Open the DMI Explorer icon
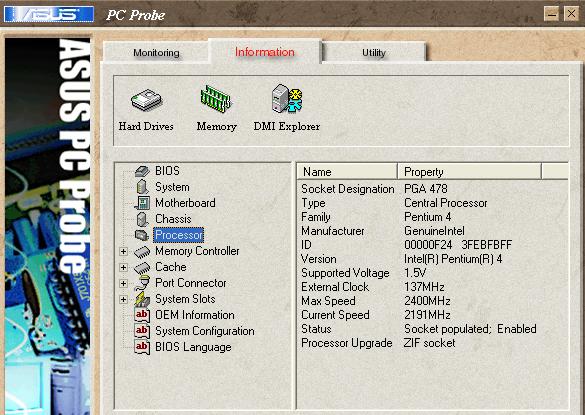Screen dimensions: 585x415 click(x=287, y=98)
